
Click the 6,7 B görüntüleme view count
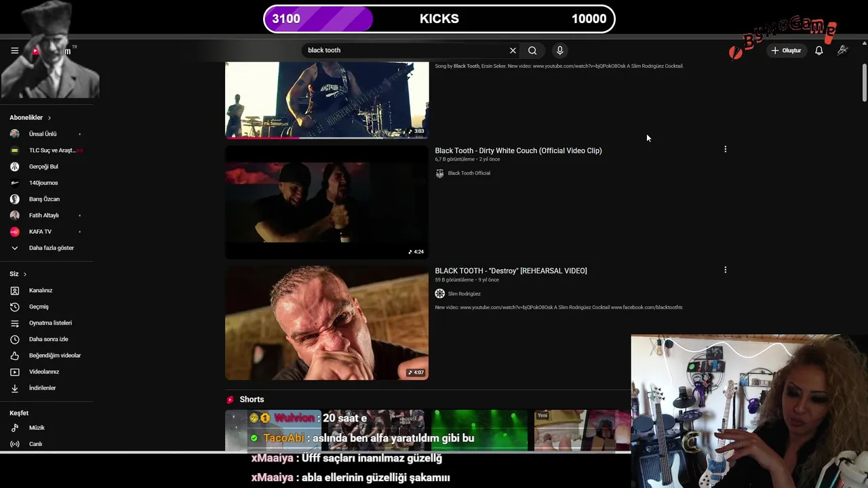tap(454, 159)
